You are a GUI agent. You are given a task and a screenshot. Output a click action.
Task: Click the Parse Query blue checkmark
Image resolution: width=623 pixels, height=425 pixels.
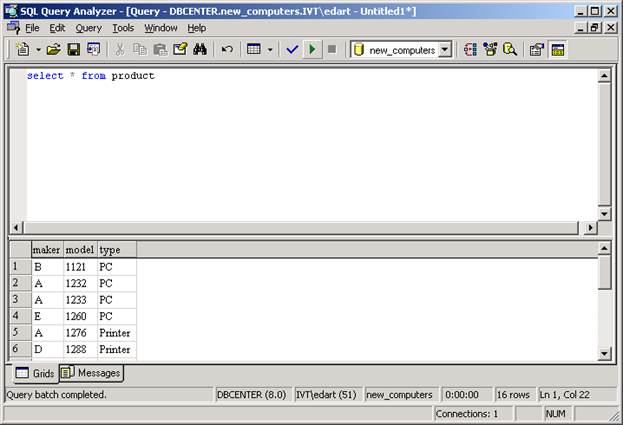point(292,50)
